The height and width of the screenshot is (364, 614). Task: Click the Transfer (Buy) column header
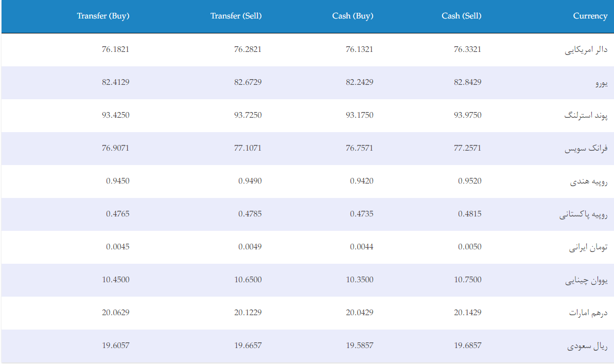point(103,16)
